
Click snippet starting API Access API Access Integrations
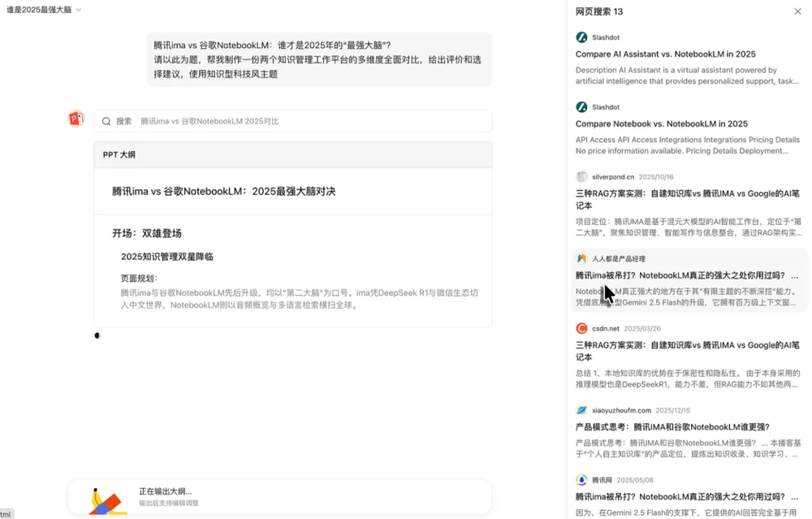coord(687,145)
